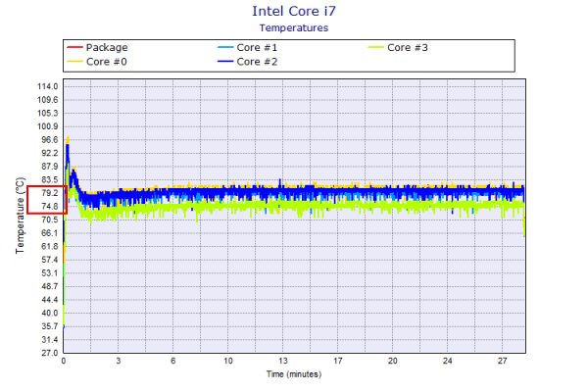Click the 114.0 value on temperature axis
Viewport: 588px width, 392px height.
point(48,86)
